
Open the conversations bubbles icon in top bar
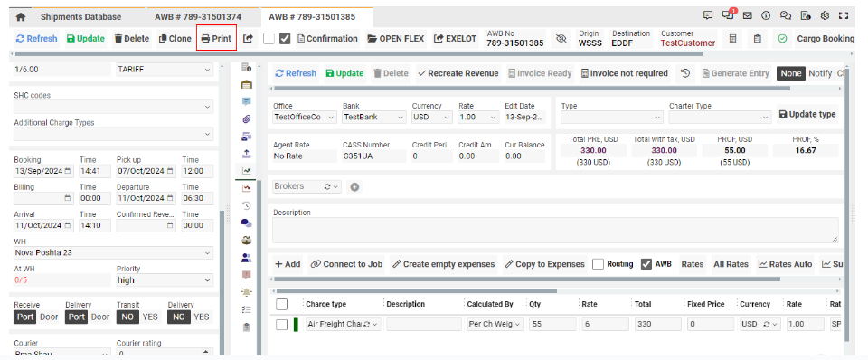point(786,16)
